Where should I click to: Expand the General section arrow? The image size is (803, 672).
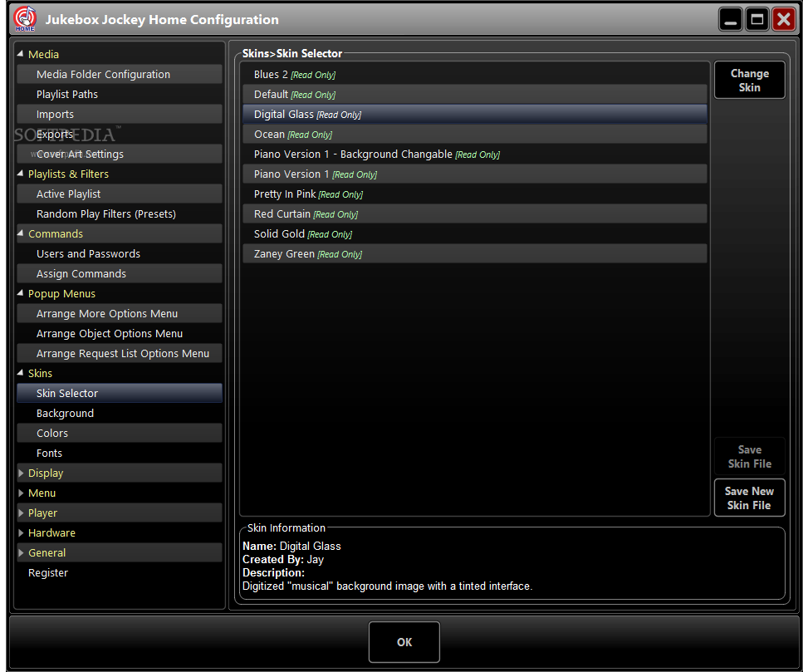pyautogui.click(x=21, y=552)
